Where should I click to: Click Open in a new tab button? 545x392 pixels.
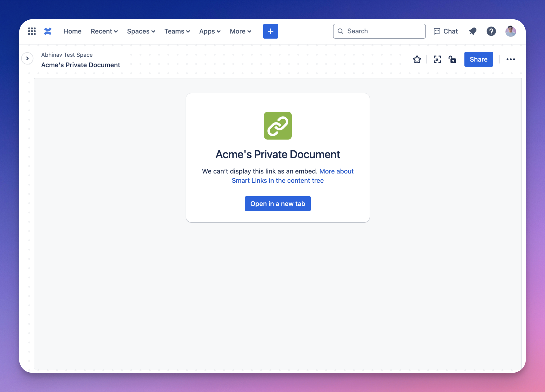pyautogui.click(x=277, y=204)
